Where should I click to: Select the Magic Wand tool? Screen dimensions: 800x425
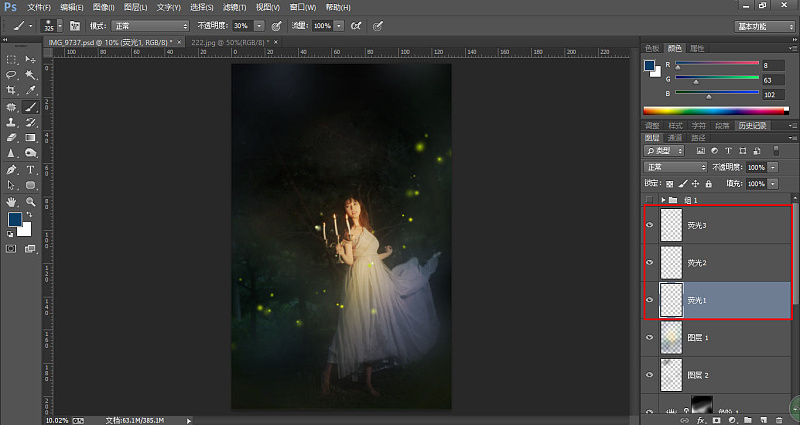[x=31, y=75]
